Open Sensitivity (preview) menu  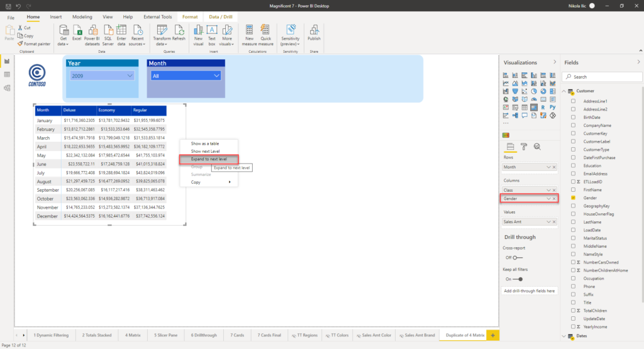click(291, 35)
